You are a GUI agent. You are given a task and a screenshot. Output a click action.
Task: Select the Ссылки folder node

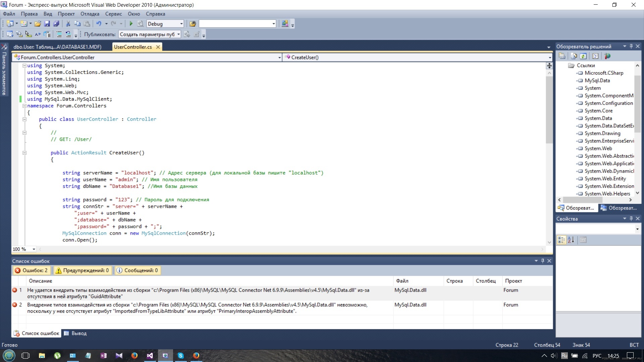pyautogui.click(x=586, y=65)
